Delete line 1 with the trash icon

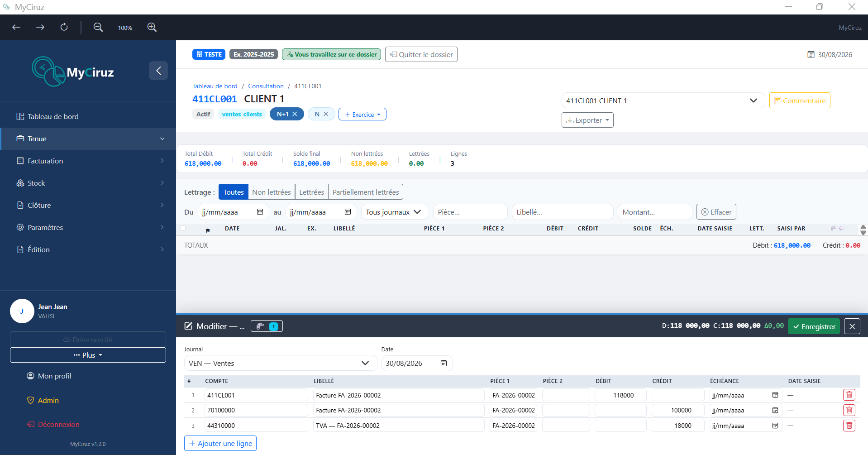pos(849,395)
